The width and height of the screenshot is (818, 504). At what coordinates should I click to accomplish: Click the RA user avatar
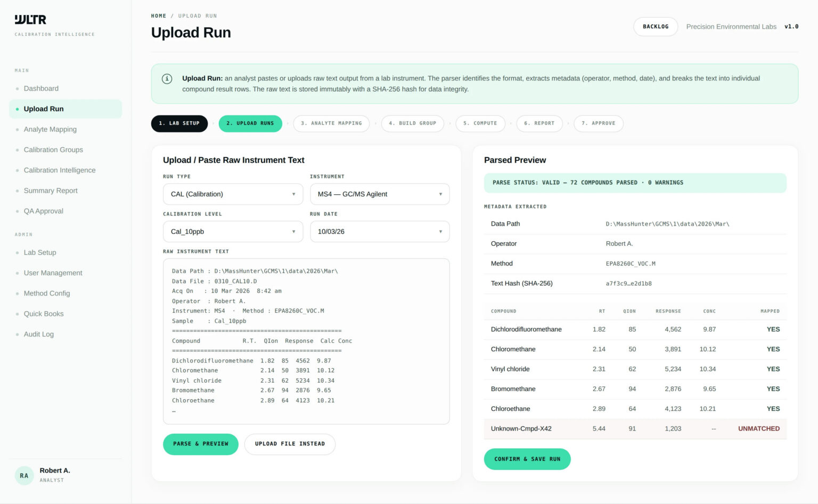24,475
